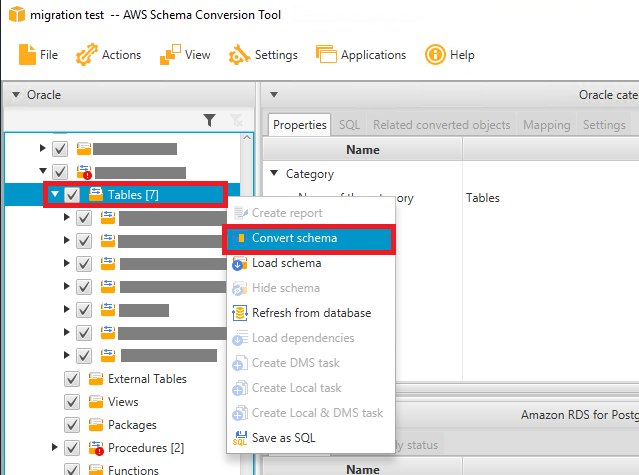Choose Refresh from database in context menu

coord(311,313)
